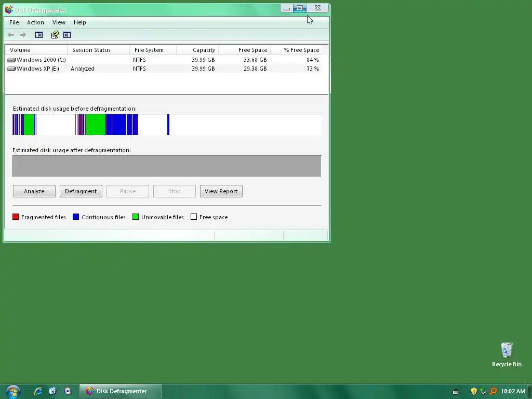This screenshot has width=532, height=399.
Task: Open the File menu
Action: pyautogui.click(x=14, y=22)
